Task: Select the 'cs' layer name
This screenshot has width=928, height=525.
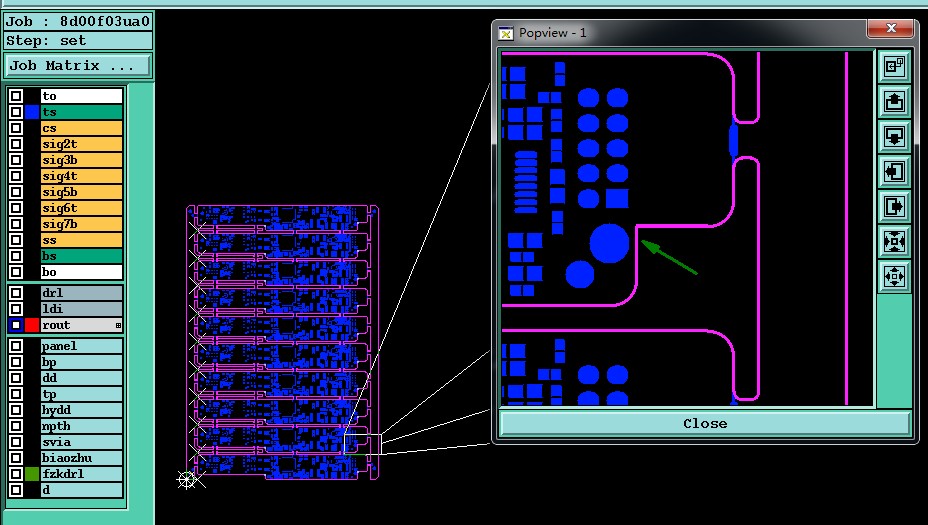Action: [82, 128]
